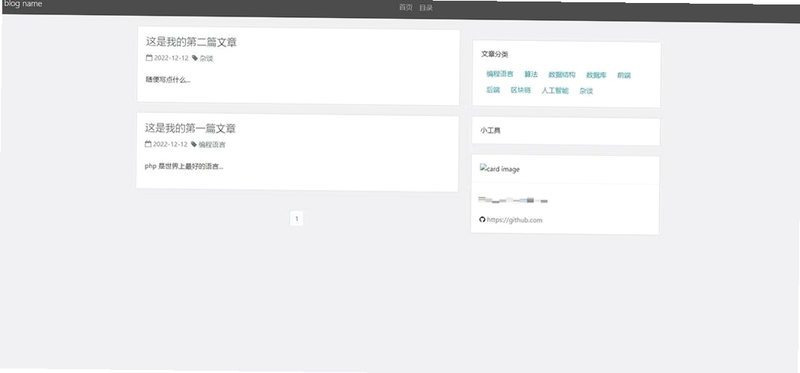This screenshot has height=373, width=800.
Task: Click the 编程语言 tag on the first post
Action: click(x=212, y=144)
